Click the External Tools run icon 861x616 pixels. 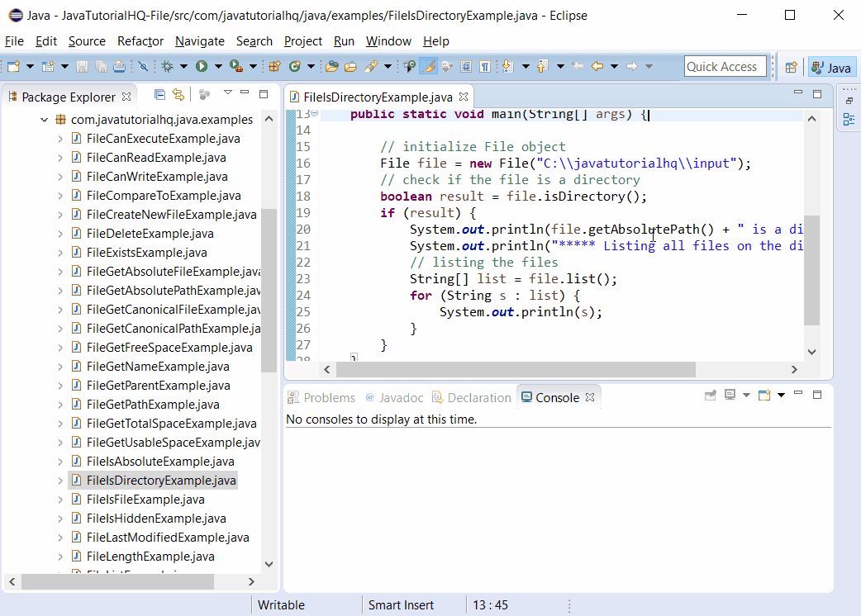click(236, 66)
